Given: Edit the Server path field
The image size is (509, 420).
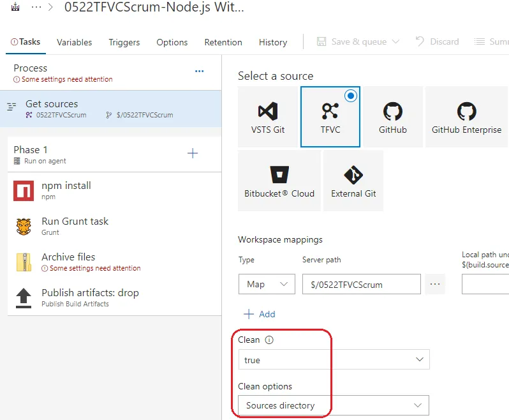Looking at the screenshot, I should [362, 284].
